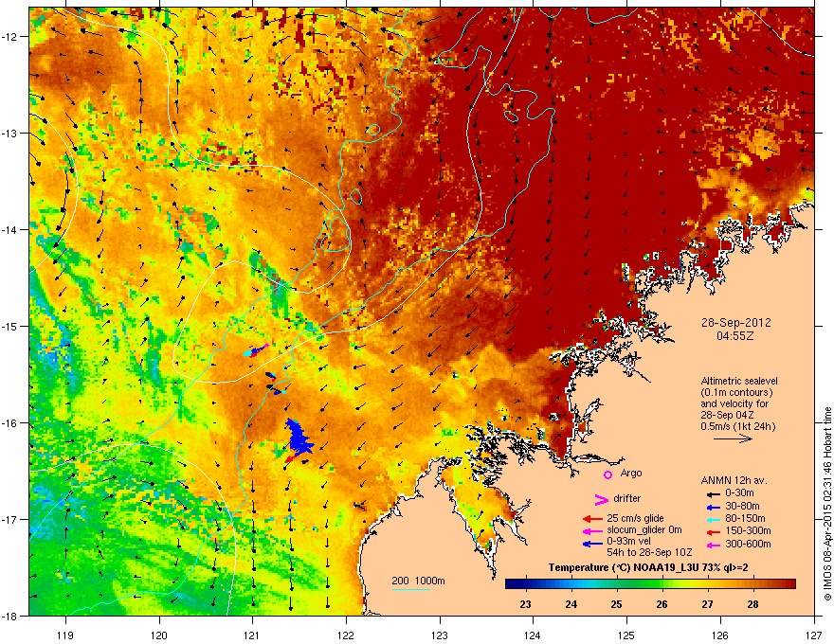Click the 0.5m/s velocity scale arrow

coord(733,438)
